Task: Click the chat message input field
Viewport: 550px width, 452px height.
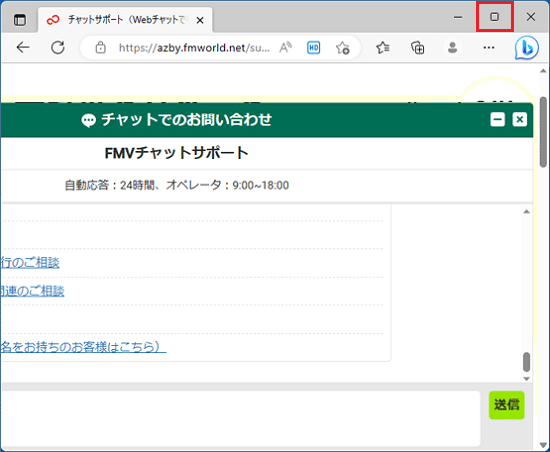Action: tap(240, 419)
